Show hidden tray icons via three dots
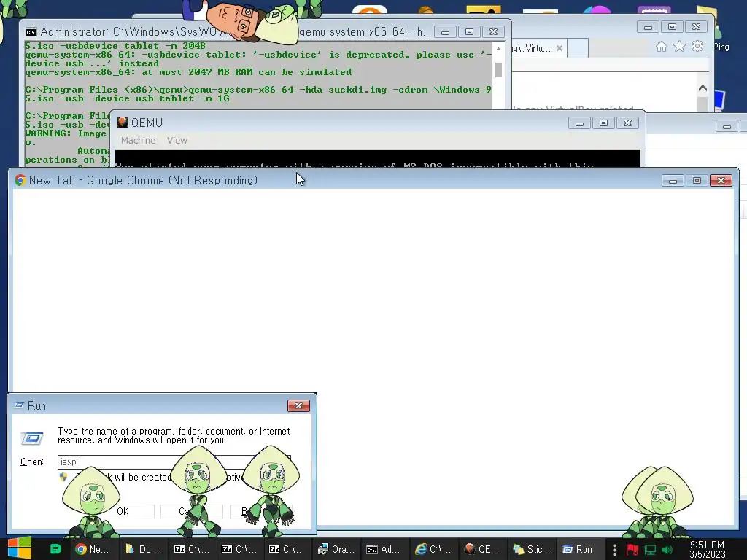Image resolution: width=747 pixels, height=560 pixels. point(614,550)
